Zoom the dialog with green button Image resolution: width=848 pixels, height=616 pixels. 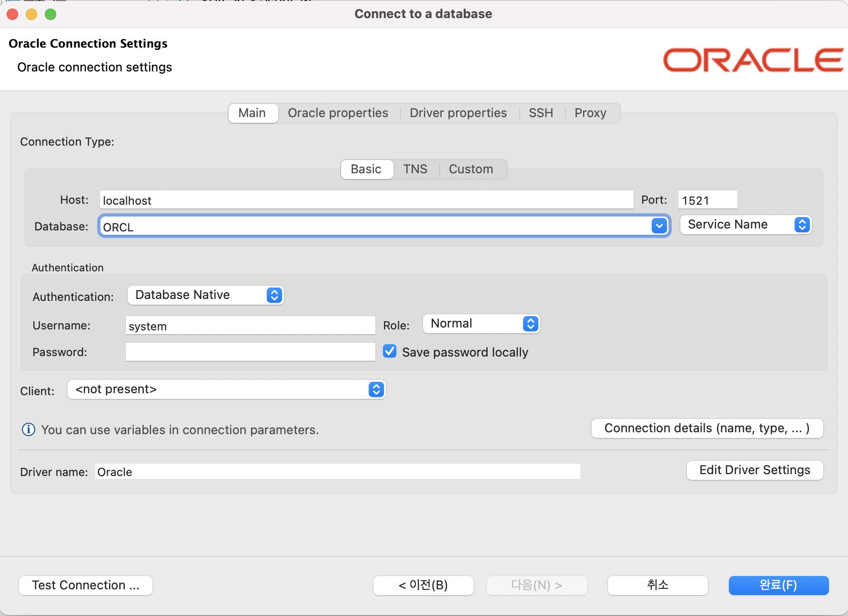tap(50, 14)
